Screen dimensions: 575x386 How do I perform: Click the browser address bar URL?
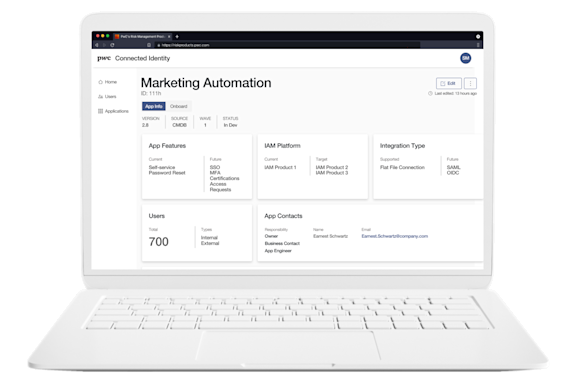[186, 45]
